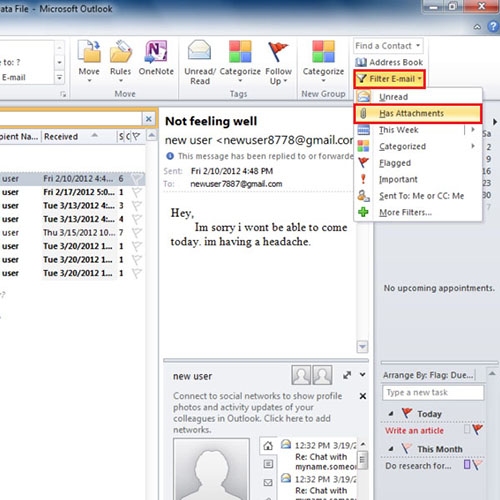Toggle the 'Do research for...' task flag

[477, 465]
